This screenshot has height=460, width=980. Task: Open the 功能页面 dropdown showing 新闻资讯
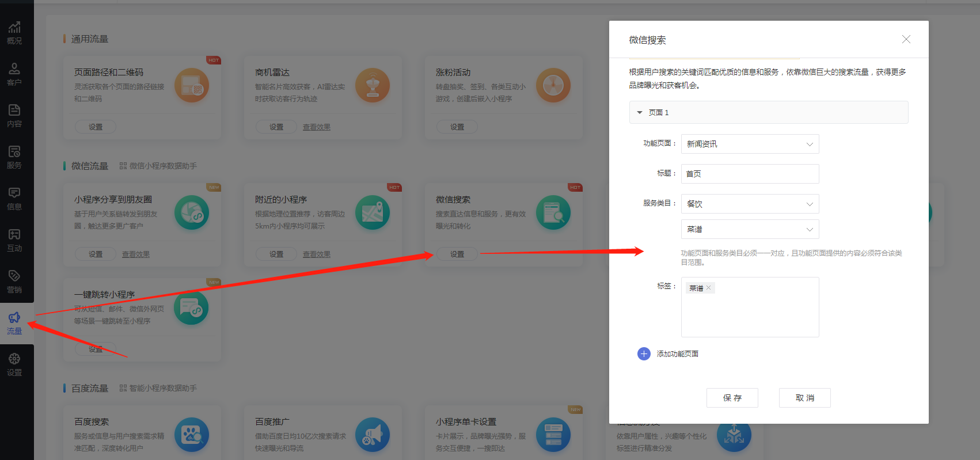(x=750, y=144)
